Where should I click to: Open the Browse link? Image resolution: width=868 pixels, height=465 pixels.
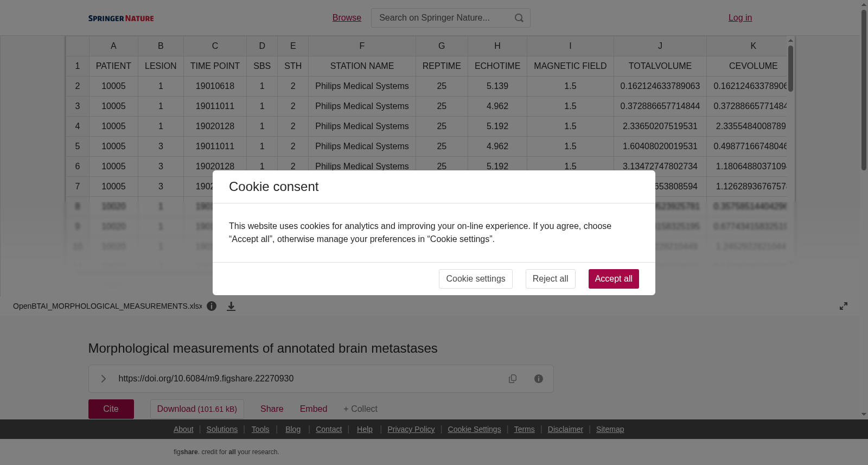tap(347, 18)
